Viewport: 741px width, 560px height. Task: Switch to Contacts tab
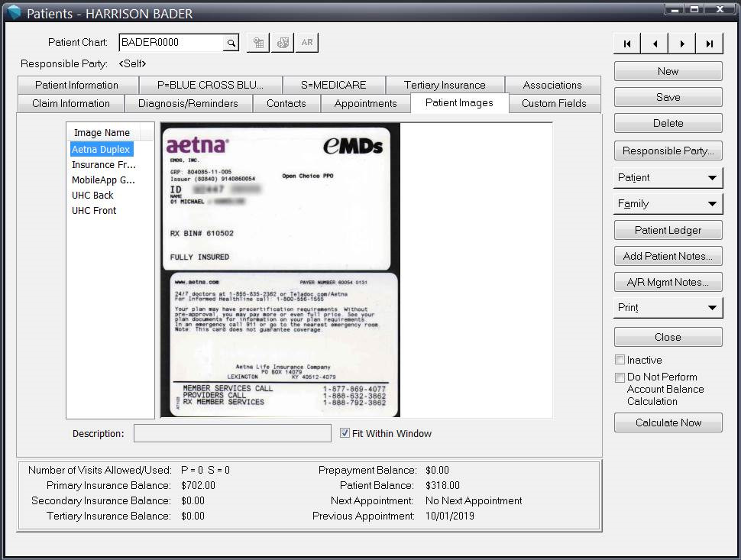(x=286, y=103)
